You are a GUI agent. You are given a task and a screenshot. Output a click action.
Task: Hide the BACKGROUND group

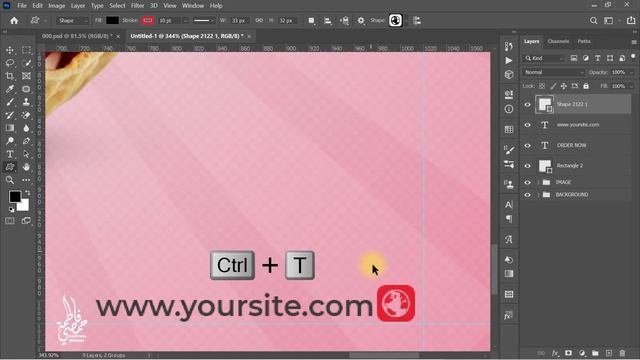(x=527, y=195)
